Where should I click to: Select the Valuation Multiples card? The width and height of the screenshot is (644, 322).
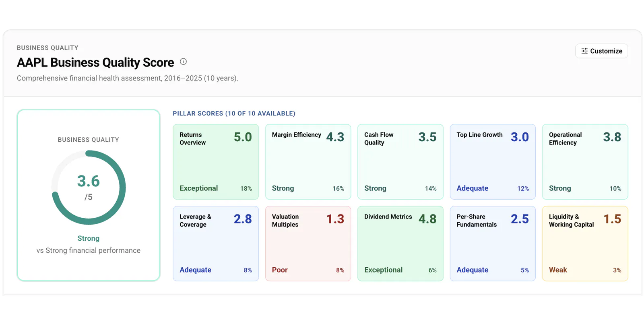308,244
